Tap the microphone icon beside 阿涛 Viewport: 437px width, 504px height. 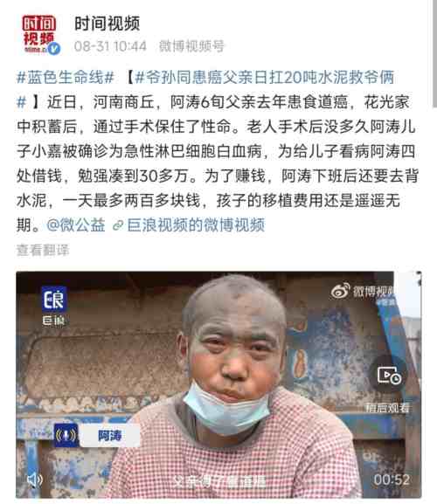pyautogui.click(x=66, y=436)
